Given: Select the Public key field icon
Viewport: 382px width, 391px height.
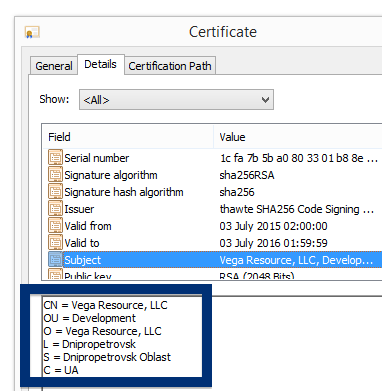Looking at the screenshot, I should coord(55,275).
